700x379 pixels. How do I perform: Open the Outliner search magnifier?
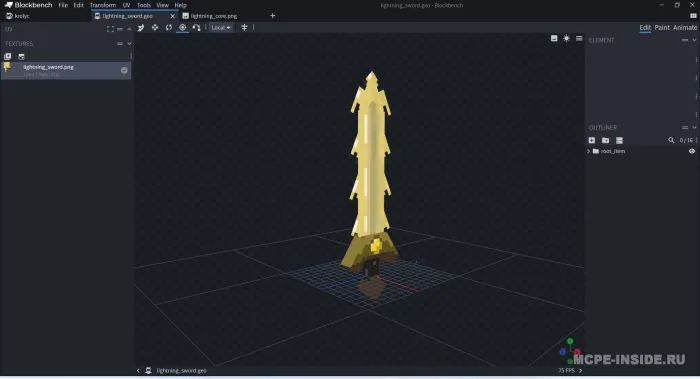pyautogui.click(x=671, y=140)
